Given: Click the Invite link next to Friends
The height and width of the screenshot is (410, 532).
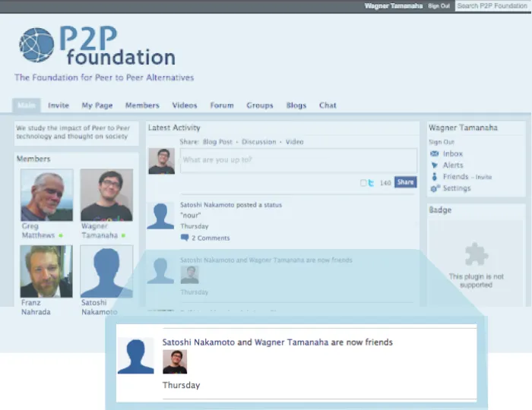Looking at the screenshot, I should tap(483, 177).
